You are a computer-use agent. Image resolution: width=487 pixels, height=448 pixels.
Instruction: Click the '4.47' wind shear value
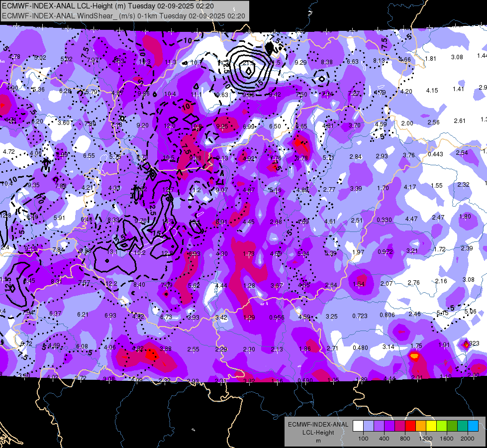pyautogui.click(x=411, y=219)
